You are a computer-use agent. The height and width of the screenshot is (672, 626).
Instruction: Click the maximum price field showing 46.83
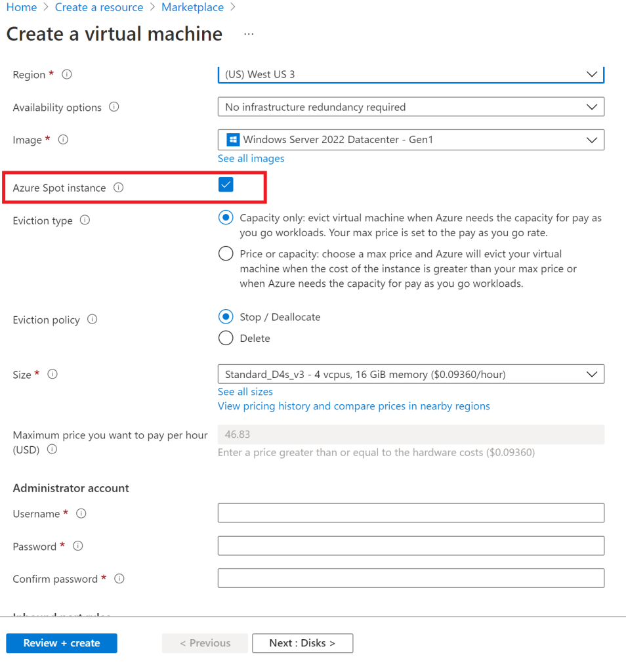[x=411, y=434]
